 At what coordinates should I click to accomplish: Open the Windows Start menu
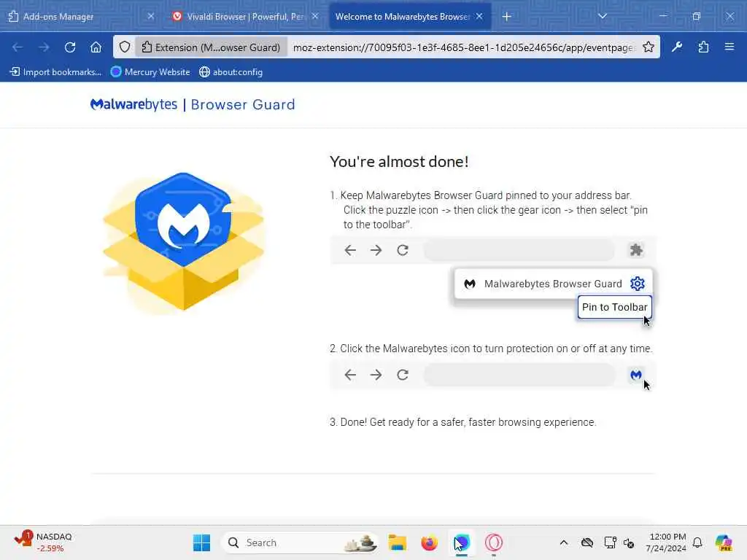coord(201,542)
